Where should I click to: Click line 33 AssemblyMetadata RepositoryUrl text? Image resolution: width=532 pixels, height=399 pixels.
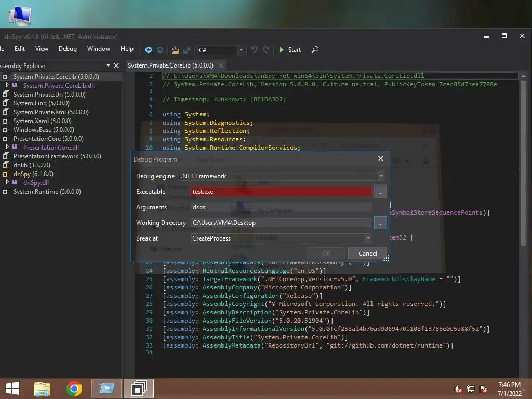point(308,345)
